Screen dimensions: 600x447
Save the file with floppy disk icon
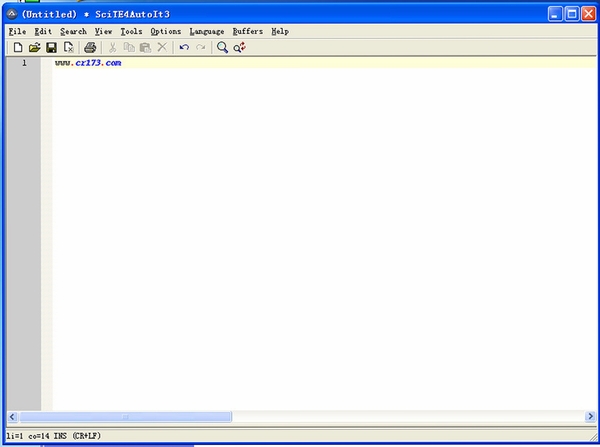point(51,47)
